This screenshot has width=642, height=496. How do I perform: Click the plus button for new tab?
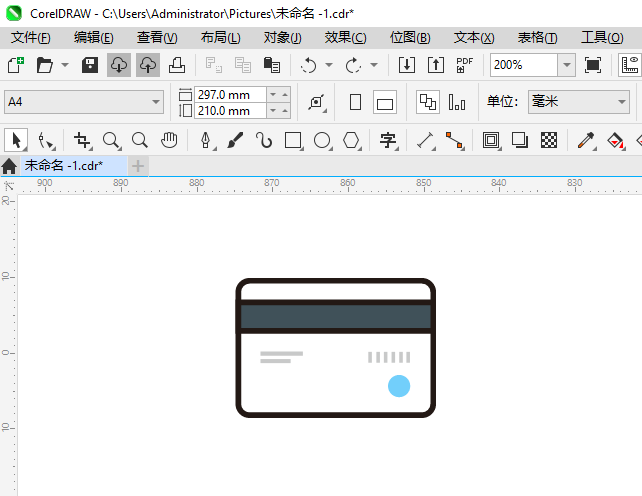138,166
